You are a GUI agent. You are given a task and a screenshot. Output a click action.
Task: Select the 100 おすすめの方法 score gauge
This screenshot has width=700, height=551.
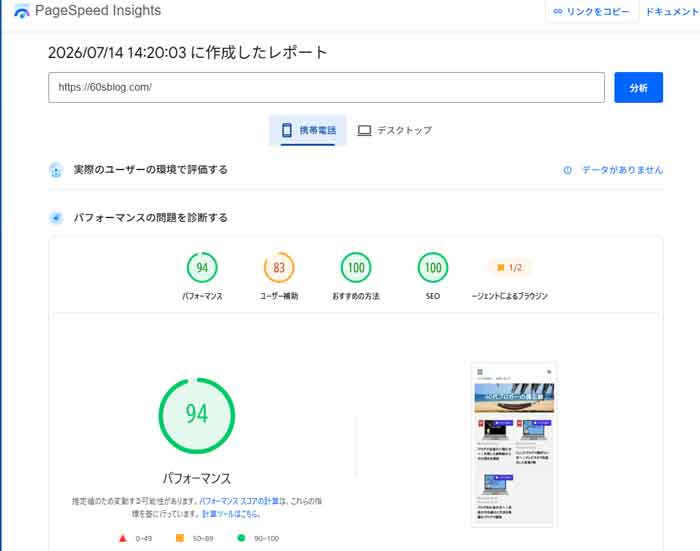356,267
